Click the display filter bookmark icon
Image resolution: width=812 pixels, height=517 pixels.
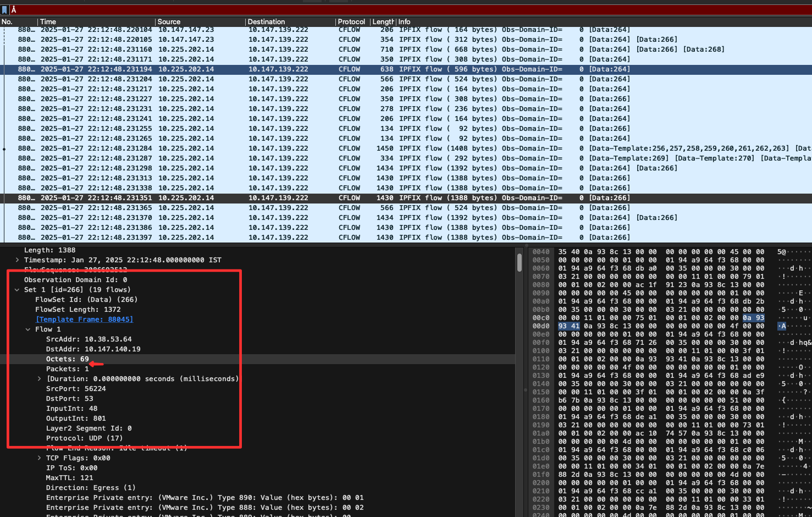(x=4, y=10)
